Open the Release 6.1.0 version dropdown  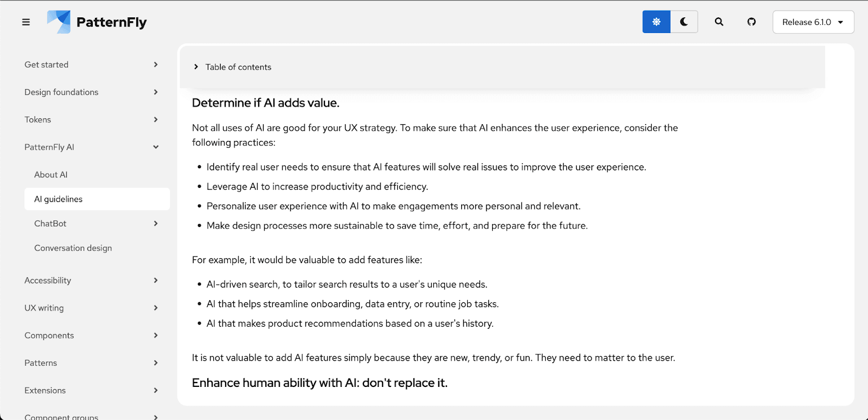[813, 22]
